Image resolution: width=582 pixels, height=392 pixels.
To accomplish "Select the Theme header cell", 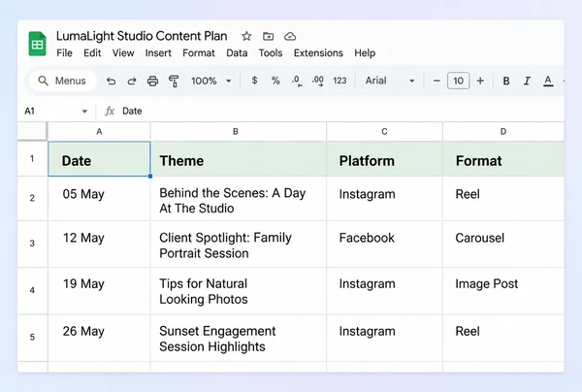I will pyautogui.click(x=239, y=159).
